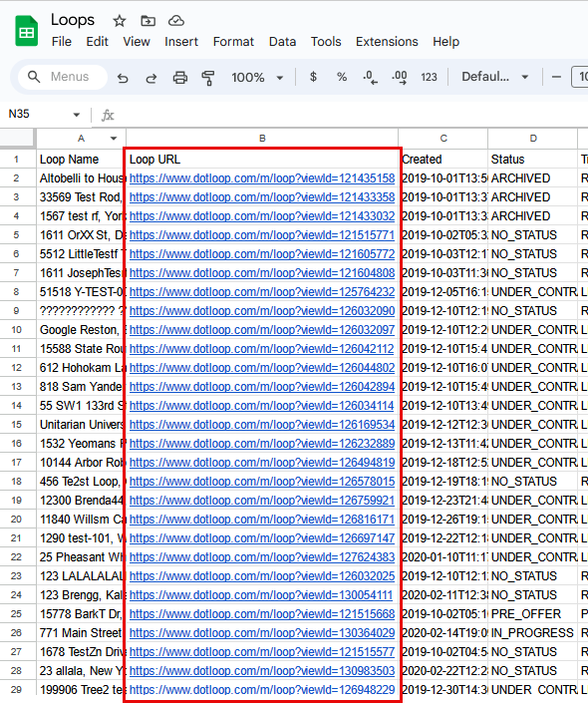
Task: Select cell '123 LALALALAL'
Action: click(x=81, y=576)
